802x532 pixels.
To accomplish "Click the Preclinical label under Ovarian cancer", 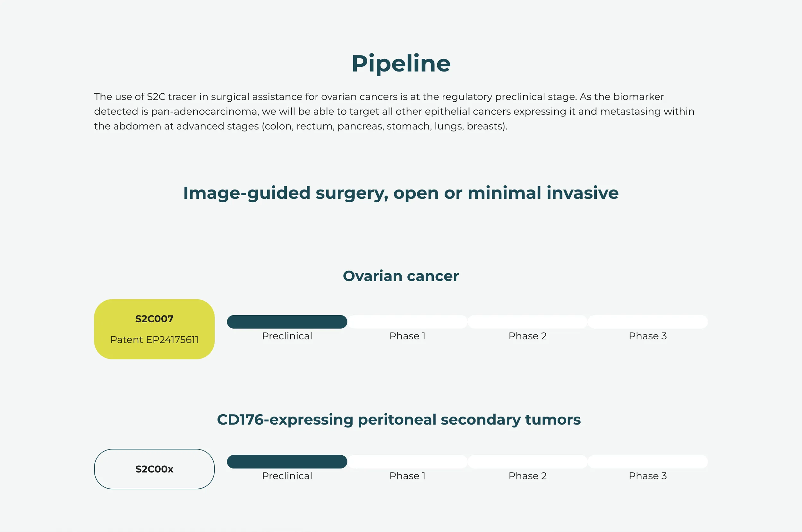I will click(287, 336).
